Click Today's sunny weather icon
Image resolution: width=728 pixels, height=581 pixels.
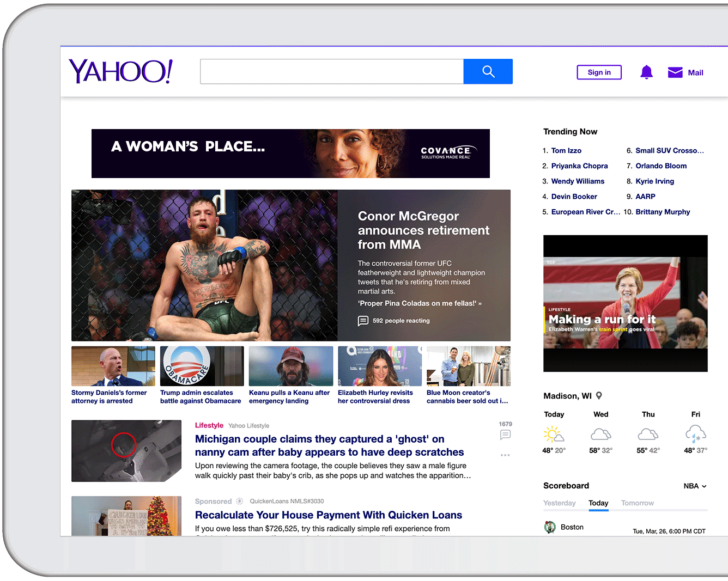click(554, 434)
